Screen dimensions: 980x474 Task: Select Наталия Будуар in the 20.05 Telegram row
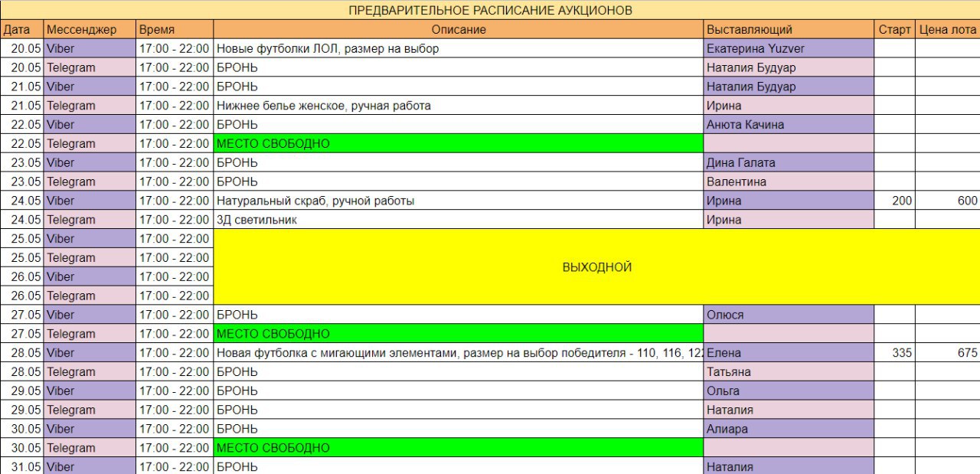click(789, 67)
